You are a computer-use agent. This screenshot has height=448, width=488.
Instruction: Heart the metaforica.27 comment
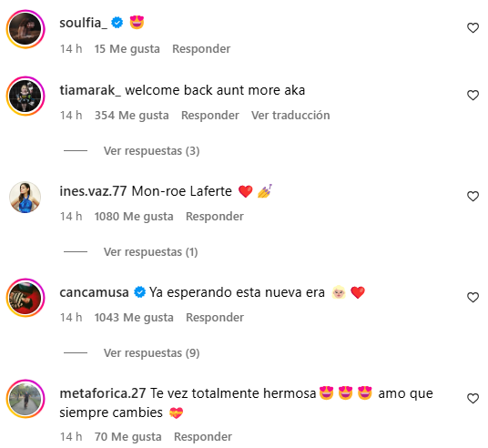(x=473, y=399)
